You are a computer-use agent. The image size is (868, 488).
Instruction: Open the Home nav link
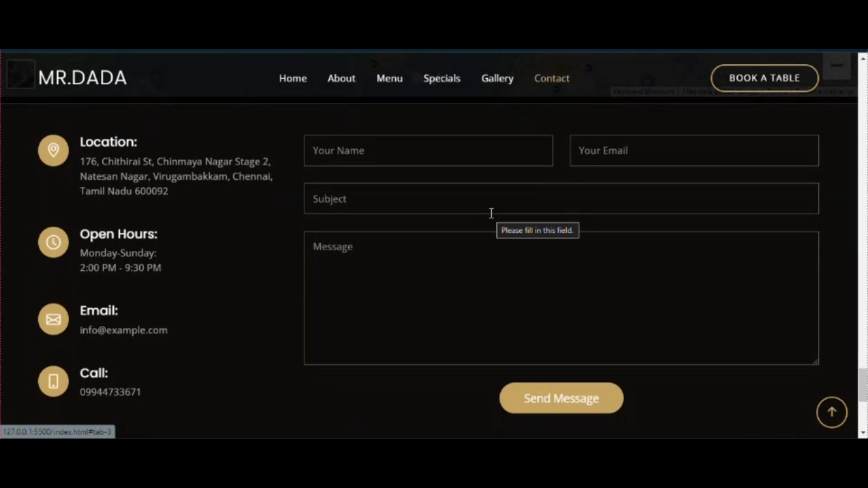tap(293, 78)
